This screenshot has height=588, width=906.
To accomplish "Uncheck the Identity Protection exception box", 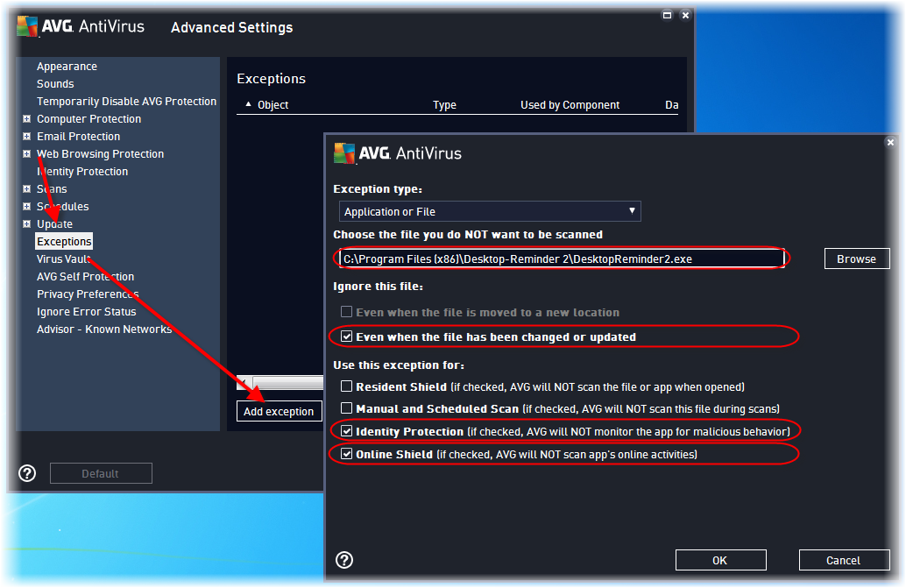I will (346, 430).
